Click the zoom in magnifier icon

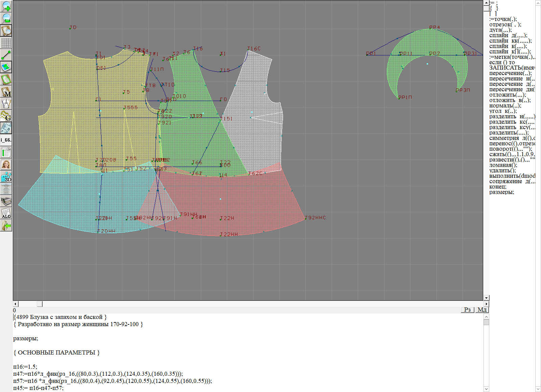[6, 6]
